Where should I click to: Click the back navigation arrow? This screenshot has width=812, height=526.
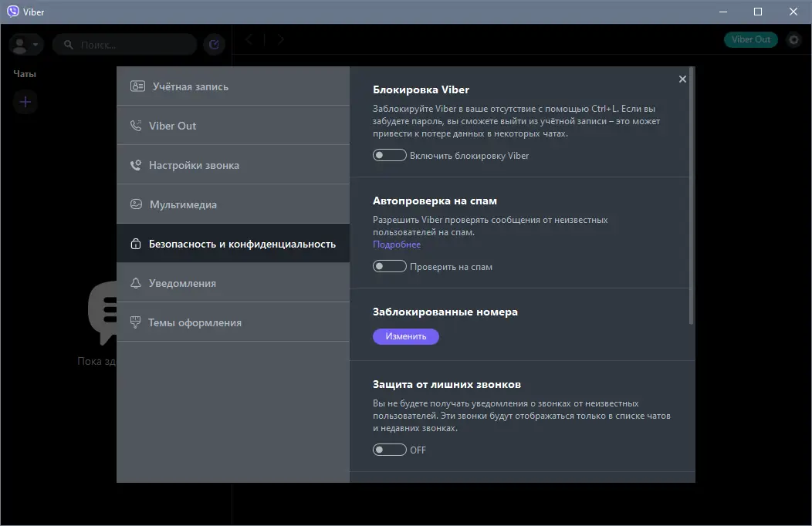coord(249,39)
